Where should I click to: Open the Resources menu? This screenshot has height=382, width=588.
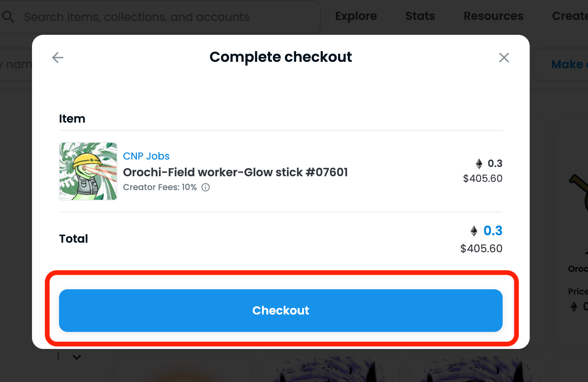[493, 16]
